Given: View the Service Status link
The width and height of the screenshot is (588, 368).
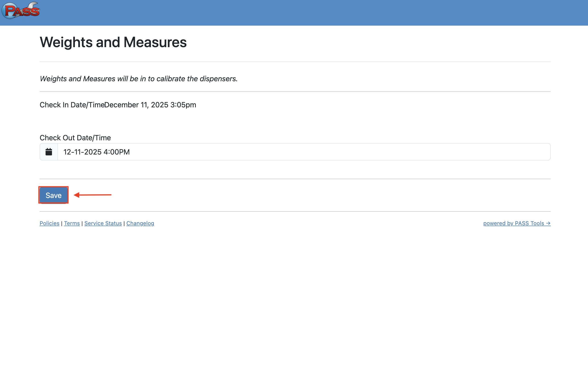Looking at the screenshot, I should pos(103,223).
